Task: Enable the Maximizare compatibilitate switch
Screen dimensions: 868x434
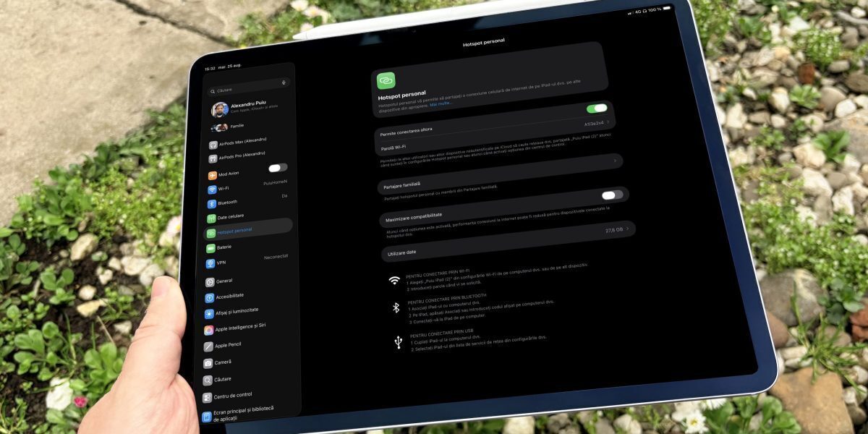Action: click(612, 195)
